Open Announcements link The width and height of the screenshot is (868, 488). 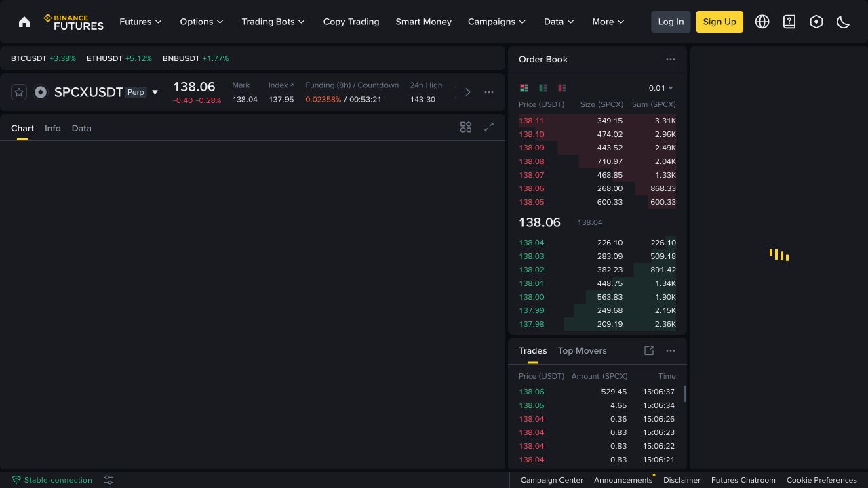623,480
